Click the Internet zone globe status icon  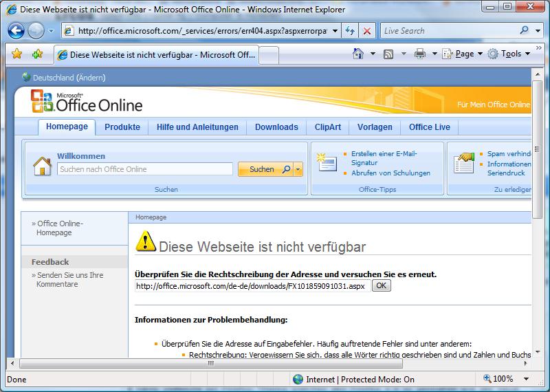(298, 379)
